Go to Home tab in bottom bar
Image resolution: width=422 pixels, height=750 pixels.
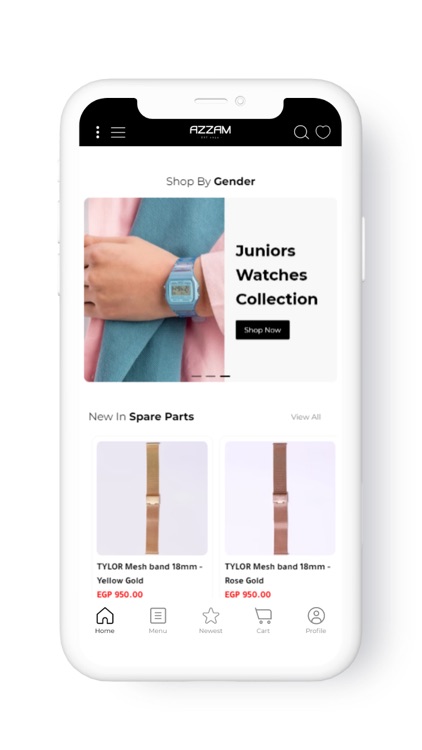pyautogui.click(x=105, y=620)
